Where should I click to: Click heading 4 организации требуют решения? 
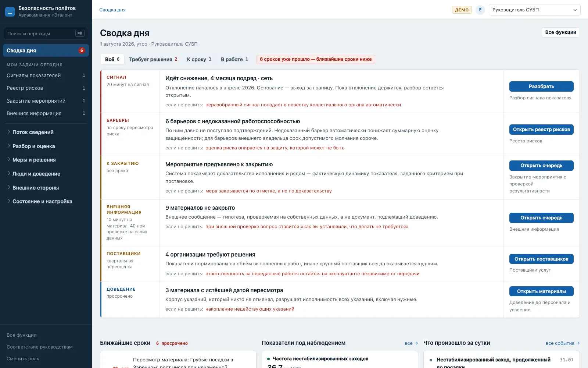(210, 255)
